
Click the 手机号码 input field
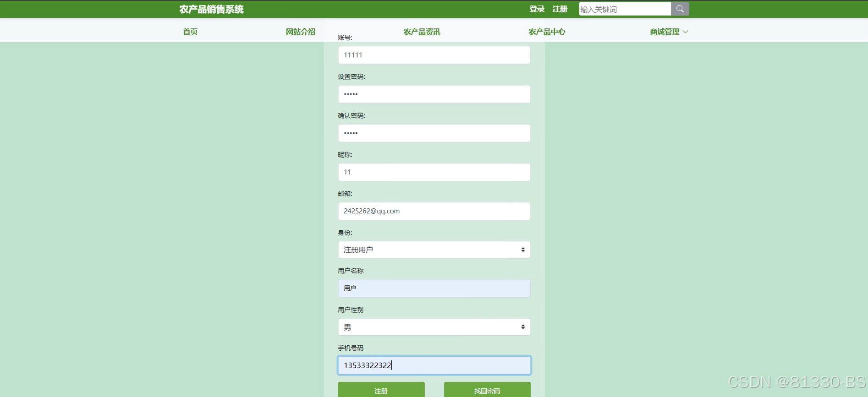pos(434,365)
